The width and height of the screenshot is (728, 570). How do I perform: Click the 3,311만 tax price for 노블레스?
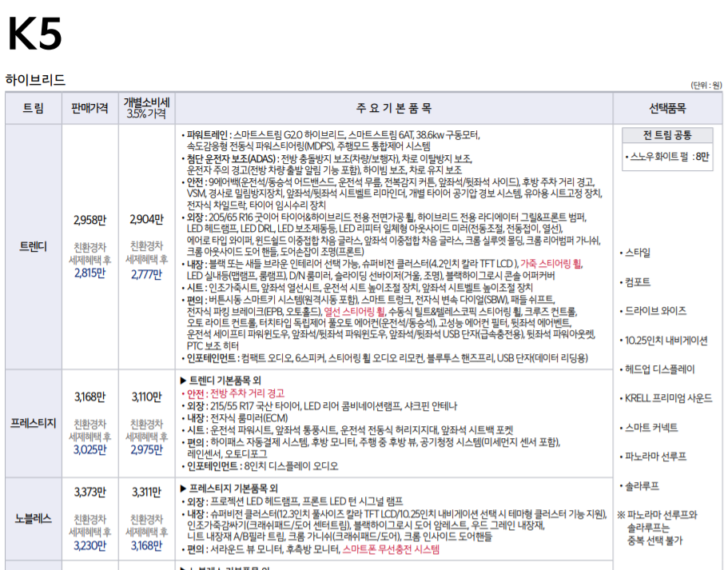click(x=147, y=492)
